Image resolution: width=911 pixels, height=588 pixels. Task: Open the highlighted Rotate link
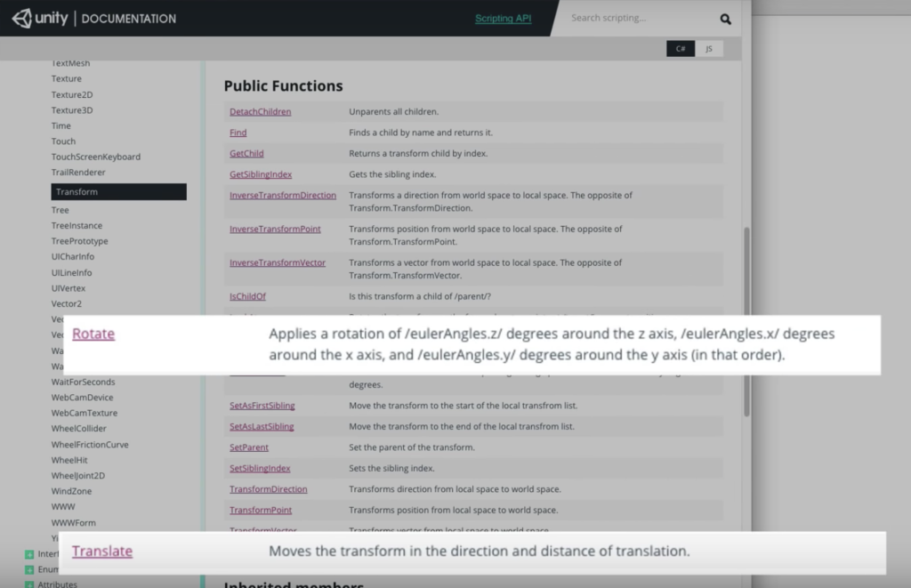coord(93,334)
